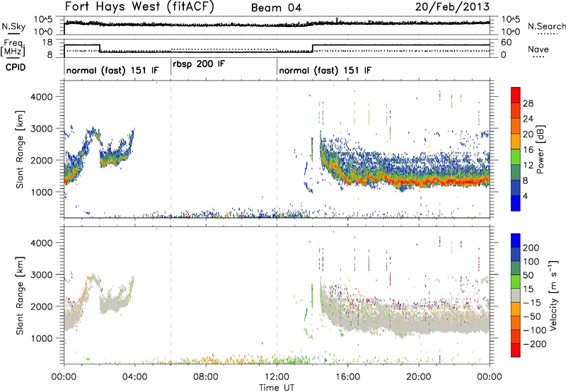Pick the red top segment of power colorbar
The width and height of the screenshot is (566, 392).
tap(516, 95)
